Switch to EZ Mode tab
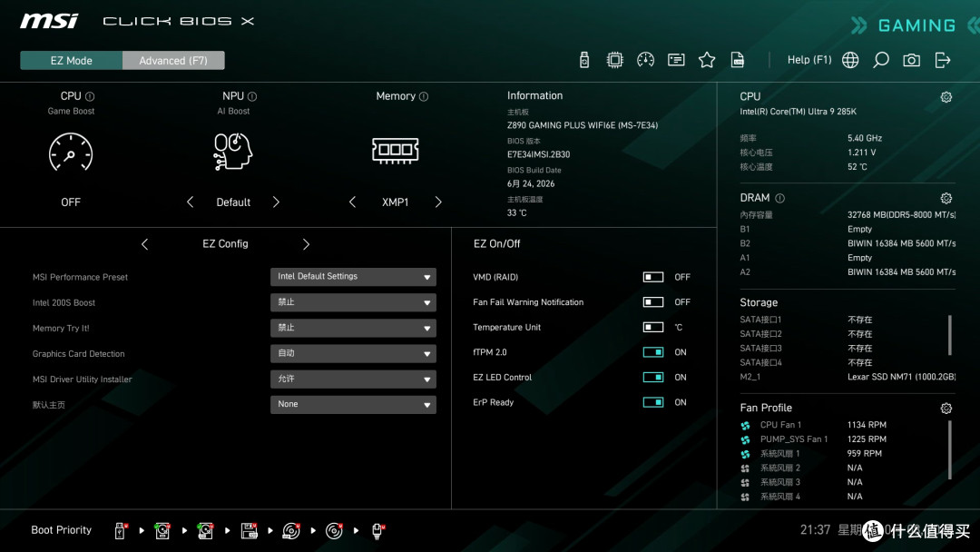 tap(72, 61)
